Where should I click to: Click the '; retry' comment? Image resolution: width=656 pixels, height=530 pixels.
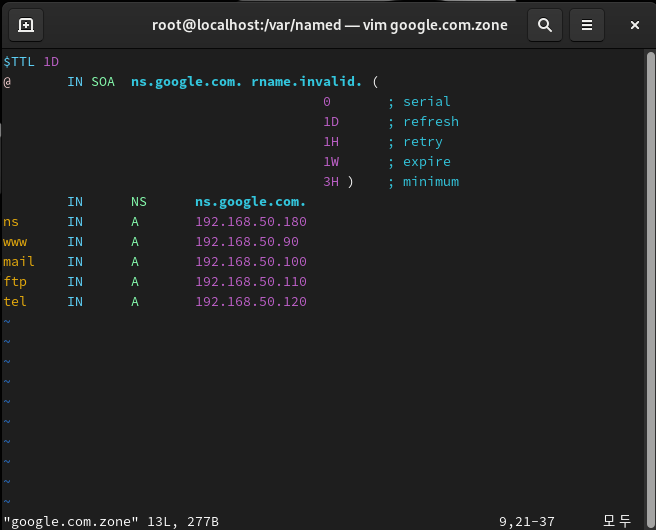click(415, 142)
